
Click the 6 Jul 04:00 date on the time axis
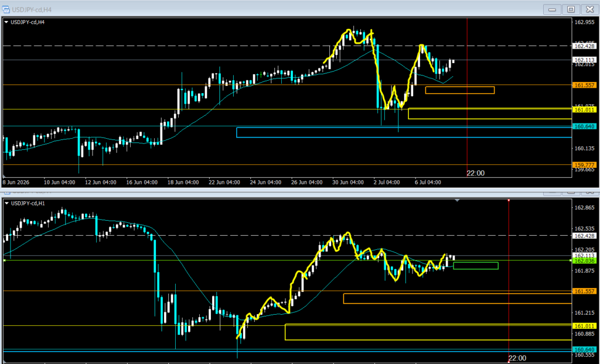pyautogui.click(x=428, y=183)
